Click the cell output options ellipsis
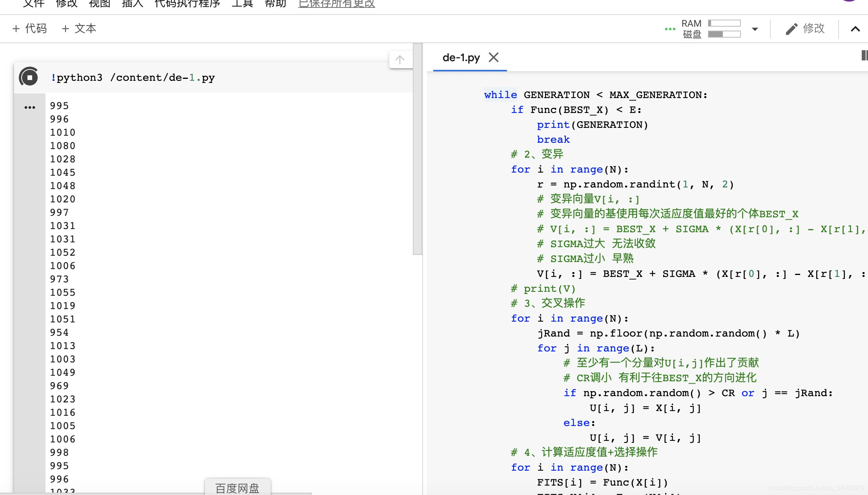Image resolution: width=868 pixels, height=495 pixels. pos(29,107)
